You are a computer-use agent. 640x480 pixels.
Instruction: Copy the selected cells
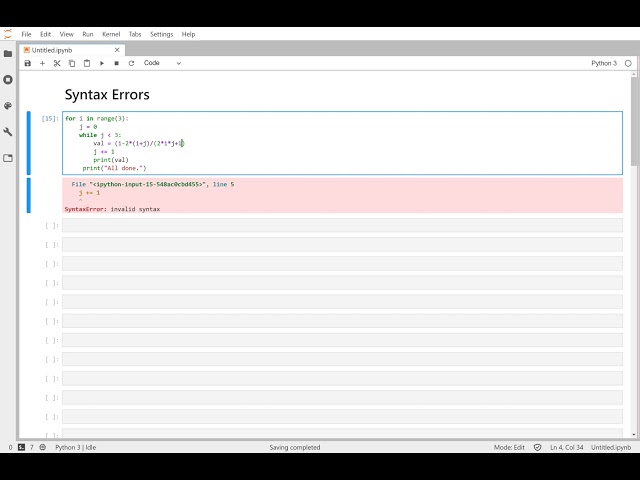[72, 63]
